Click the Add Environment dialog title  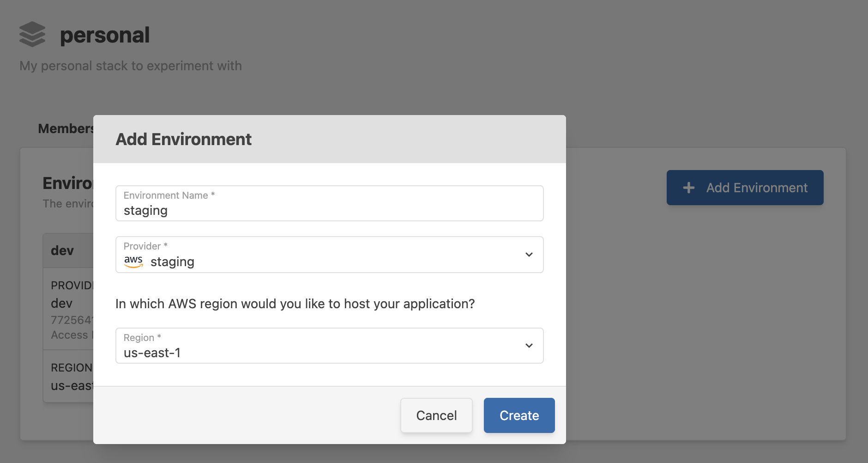pos(183,139)
